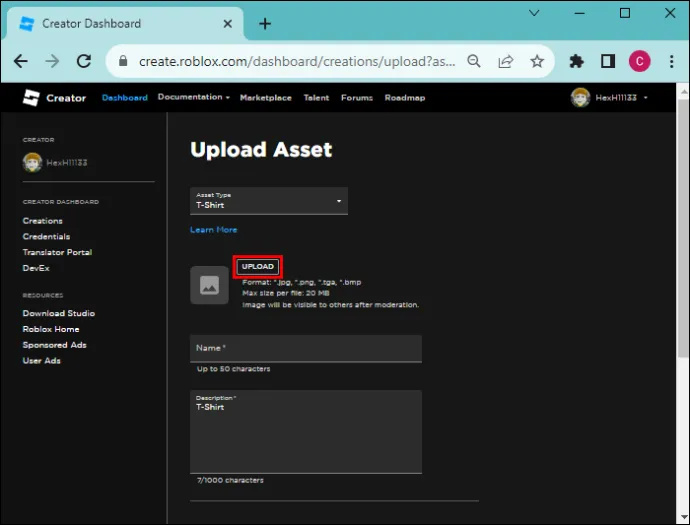Open Translator Portal in the sidebar
The image size is (690, 525).
(57, 252)
